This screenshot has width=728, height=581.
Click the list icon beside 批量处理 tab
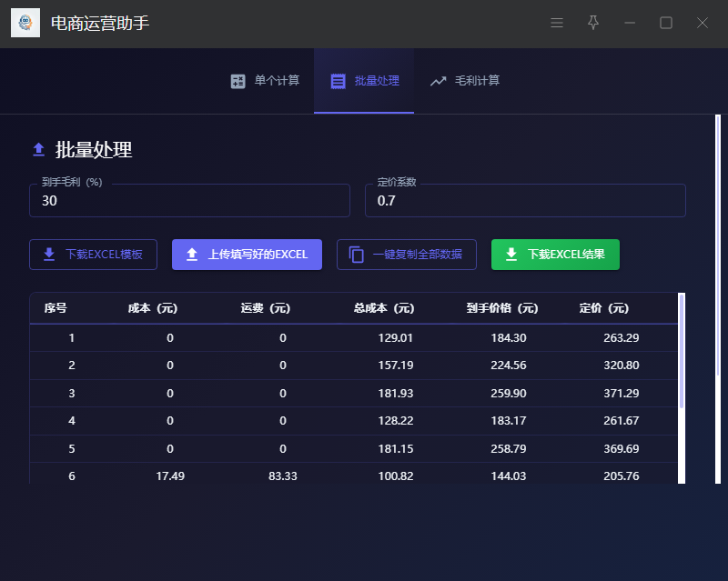pos(338,81)
